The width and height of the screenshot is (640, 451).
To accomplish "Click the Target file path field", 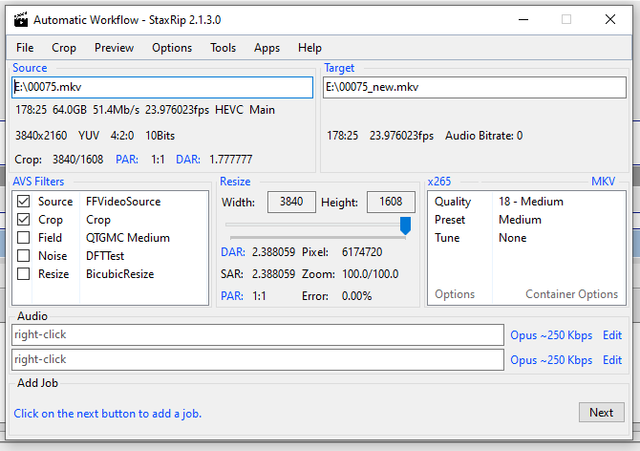I will click(x=475, y=87).
